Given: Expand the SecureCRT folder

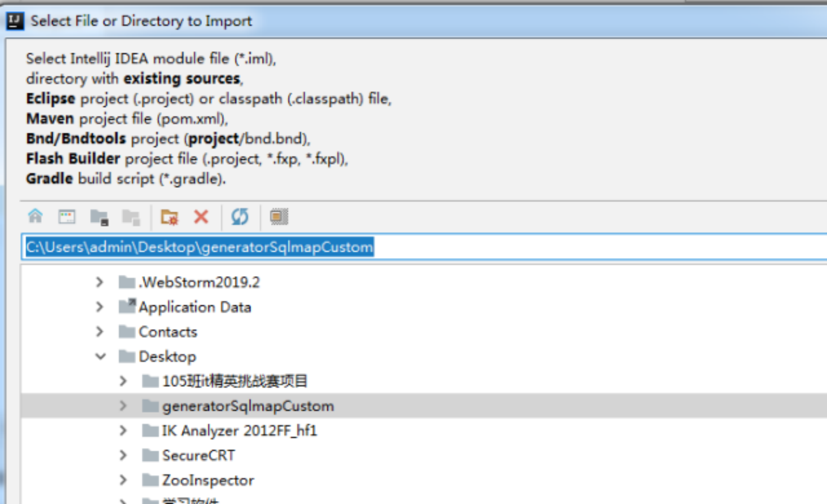Looking at the screenshot, I should pyautogui.click(x=123, y=455).
